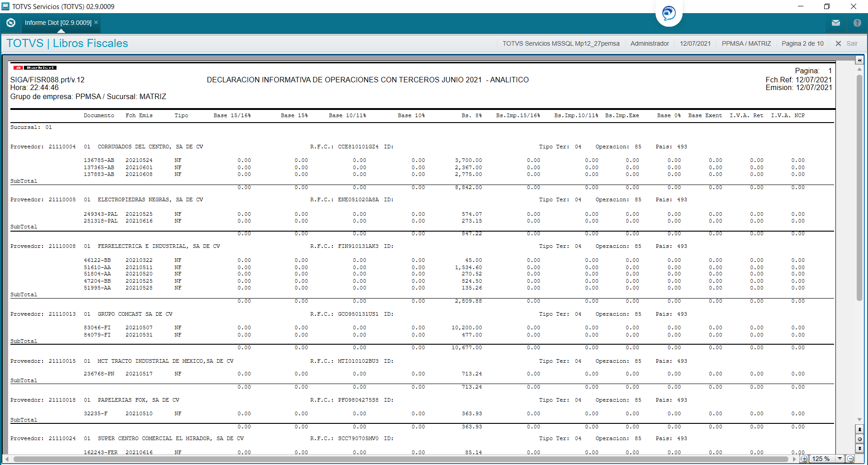The image size is (868, 465).
Task: Click the amount 1,534.60
Action: tap(468, 268)
